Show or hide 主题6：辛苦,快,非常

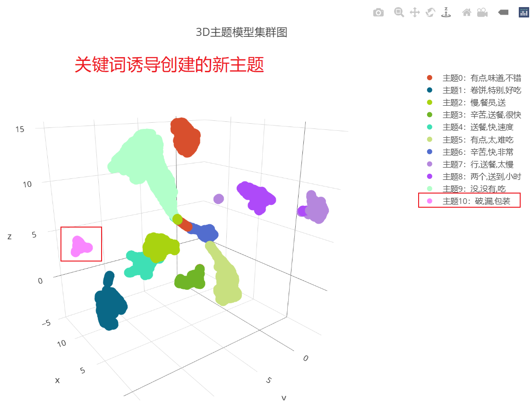[x=470, y=152]
